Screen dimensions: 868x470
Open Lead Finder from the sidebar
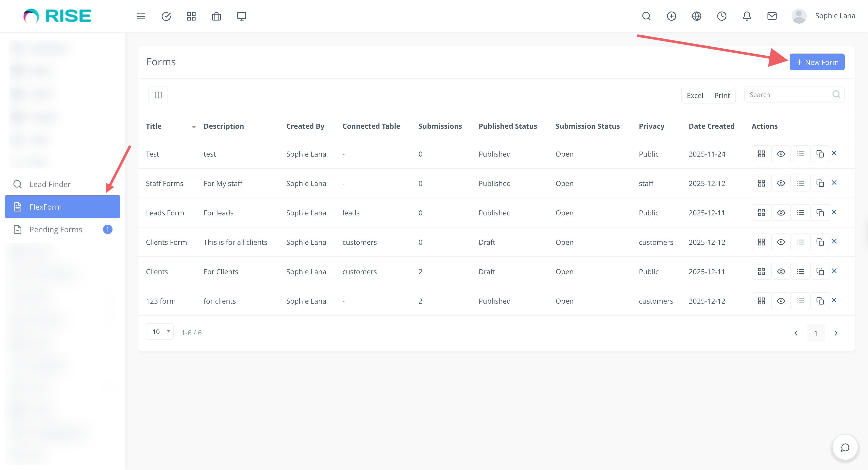(50, 184)
